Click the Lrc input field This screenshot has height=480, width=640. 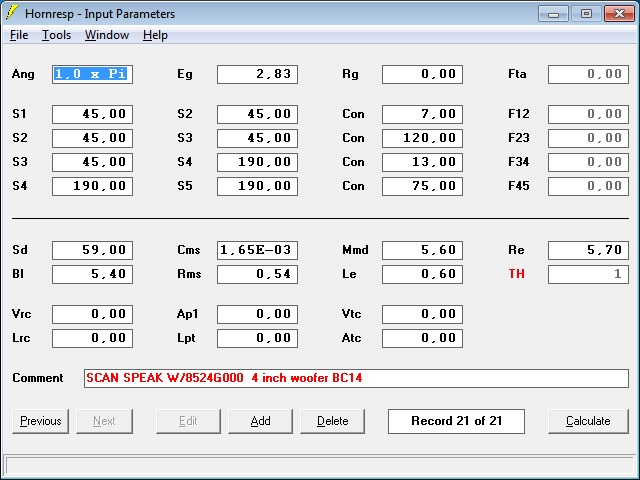click(92, 338)
